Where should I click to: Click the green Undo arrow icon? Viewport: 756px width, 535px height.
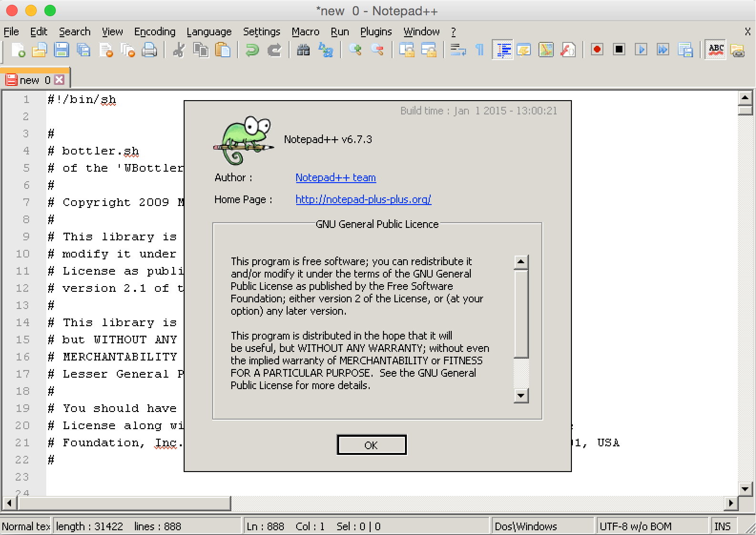(x=252, y=50)
